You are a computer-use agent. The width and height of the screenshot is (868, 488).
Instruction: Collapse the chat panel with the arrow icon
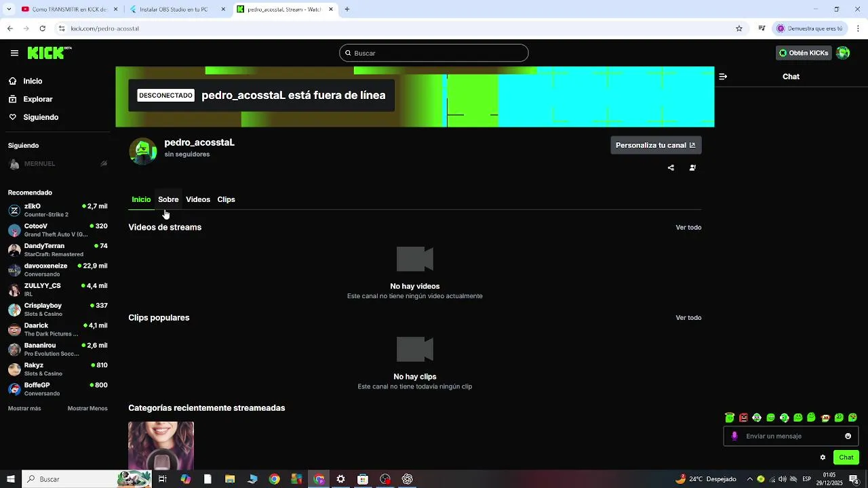coord(723,77)
